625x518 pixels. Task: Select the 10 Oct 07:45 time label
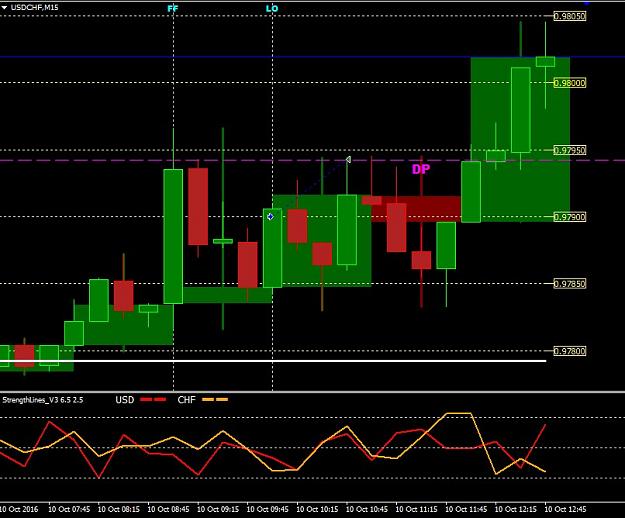click(x=69, y=509)
